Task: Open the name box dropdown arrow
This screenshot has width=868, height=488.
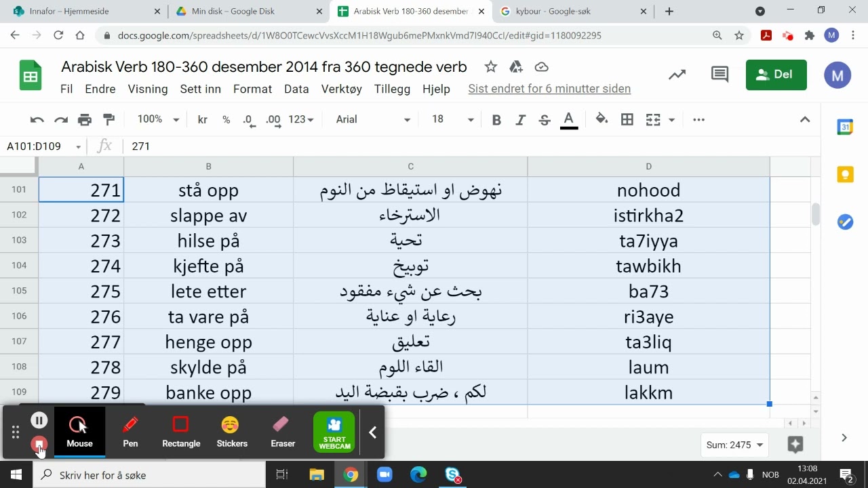Action: [x=79, y=147]
